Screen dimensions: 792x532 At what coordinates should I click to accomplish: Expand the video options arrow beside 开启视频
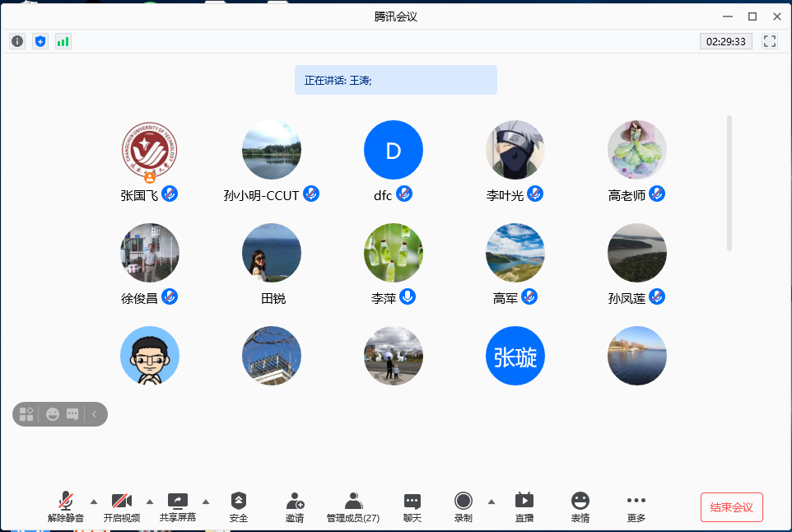150,501
